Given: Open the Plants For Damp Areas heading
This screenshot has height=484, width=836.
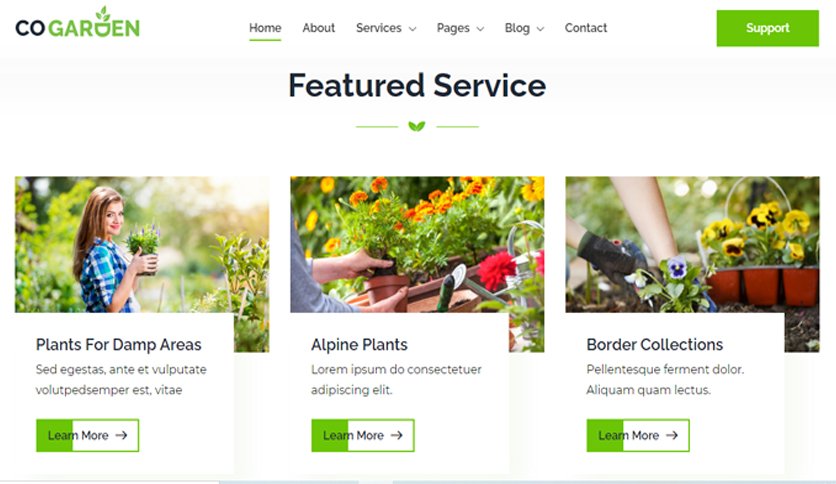Looking at the screenshot, I should point(118,345).
